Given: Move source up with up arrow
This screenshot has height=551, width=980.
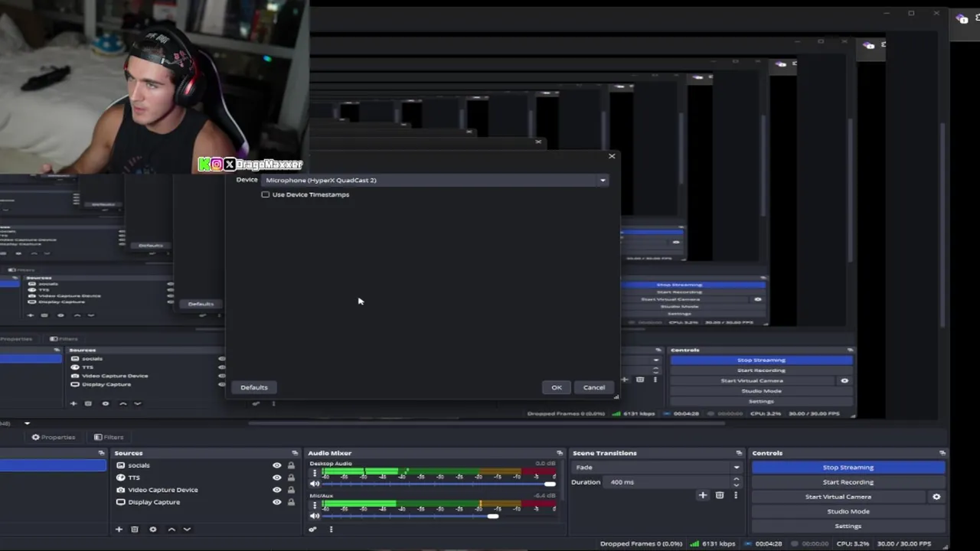Looking at the screenshot, I should [171, 529].
